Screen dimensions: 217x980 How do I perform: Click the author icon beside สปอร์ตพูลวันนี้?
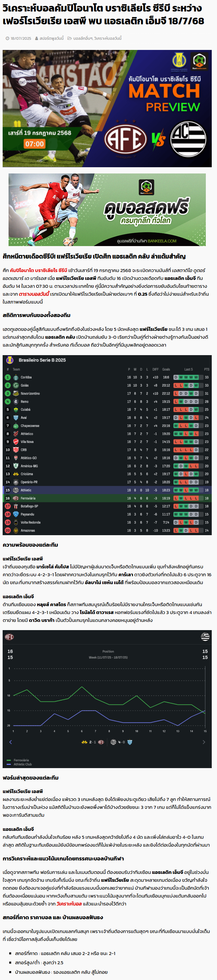point(36,38)
